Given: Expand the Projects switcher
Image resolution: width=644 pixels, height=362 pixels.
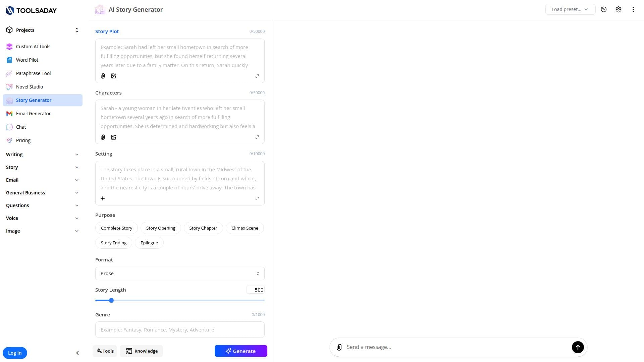Looking at the screenshot, I should [42, 30].
